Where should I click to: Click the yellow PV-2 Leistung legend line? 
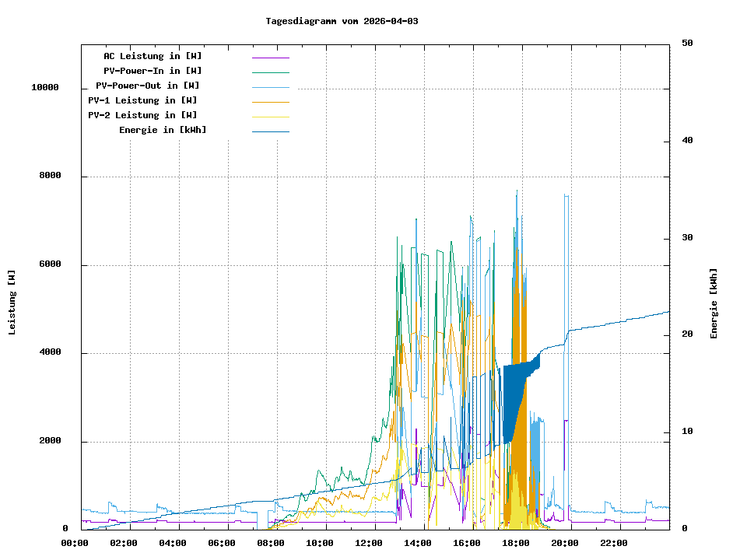pos(270,117)
